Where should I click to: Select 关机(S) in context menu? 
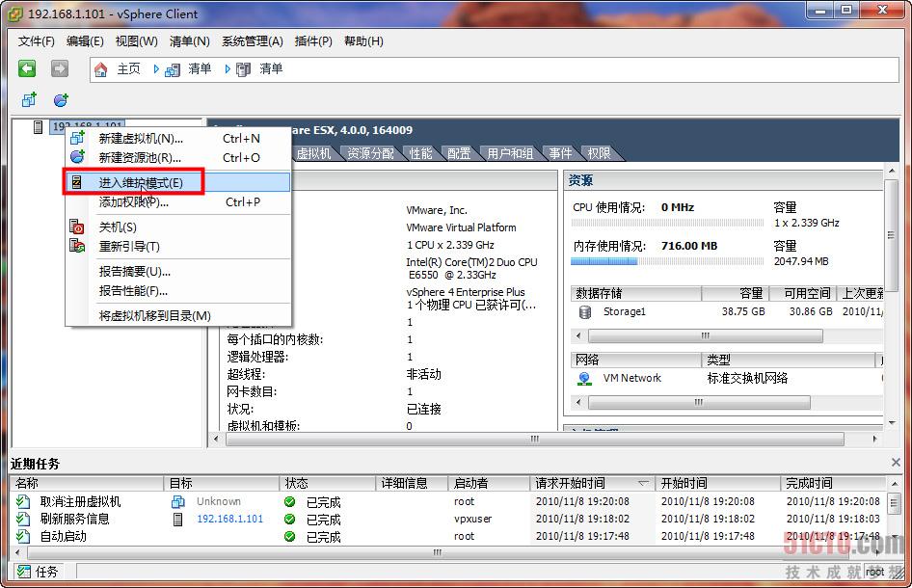click(x=178, y=227)
